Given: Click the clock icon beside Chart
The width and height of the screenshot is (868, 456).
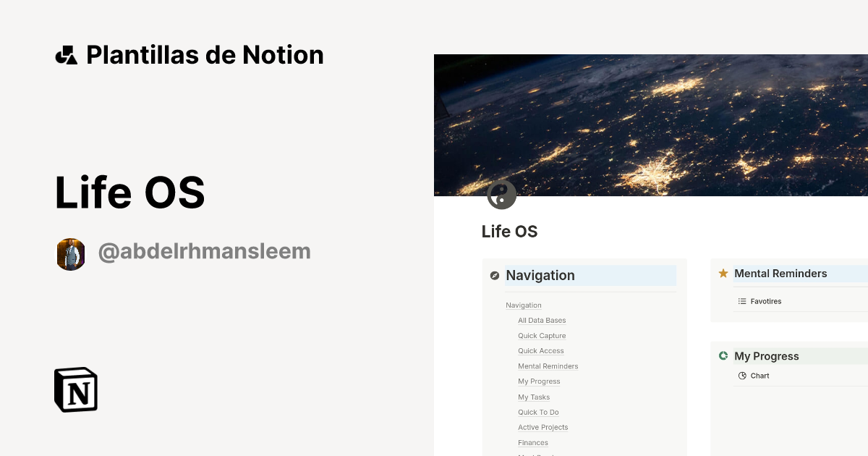Looking at the screenshot, I should [x=742, y=376].
